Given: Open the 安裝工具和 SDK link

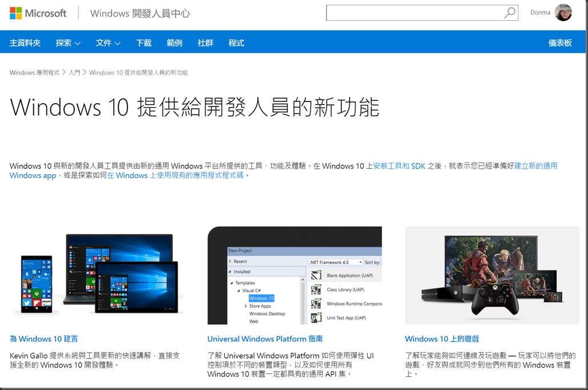Looking at the screenshot, I should coord(399,166).
